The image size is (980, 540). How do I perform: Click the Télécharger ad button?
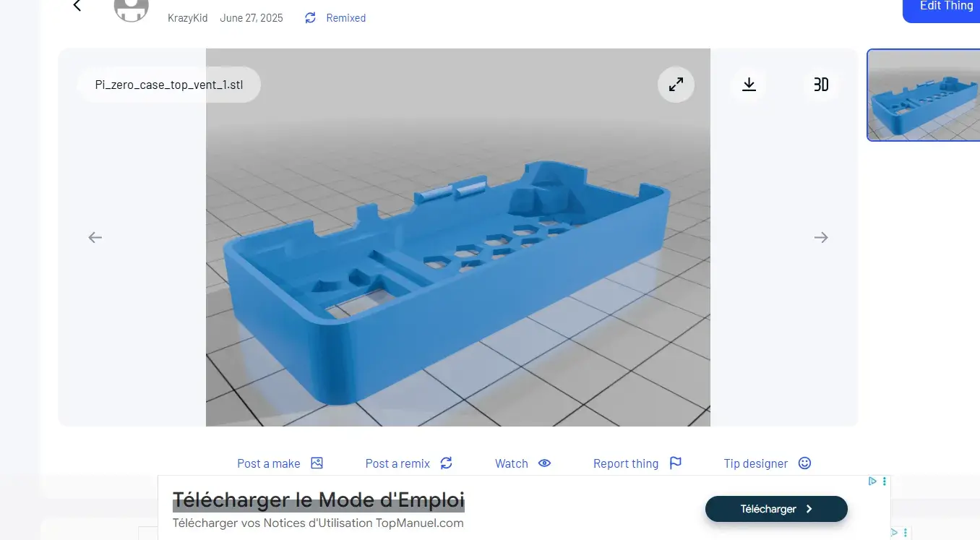click(x=775, y=509)
